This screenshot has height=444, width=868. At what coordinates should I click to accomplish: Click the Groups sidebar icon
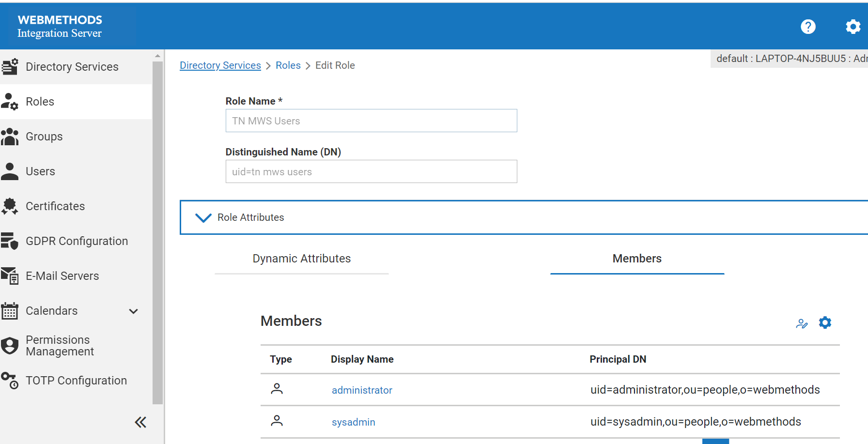point(10,137)
